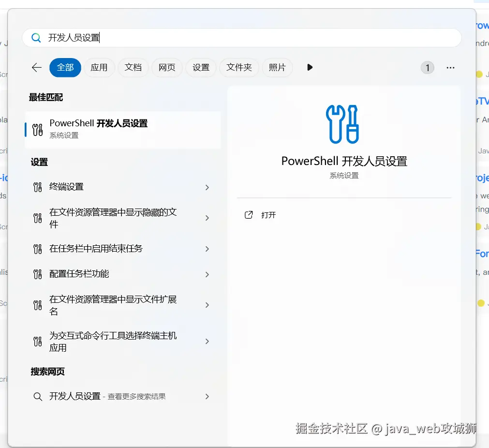Open the 终端设置 result
Viewport: 489px width, 448px height.
[x=122, y=187]
